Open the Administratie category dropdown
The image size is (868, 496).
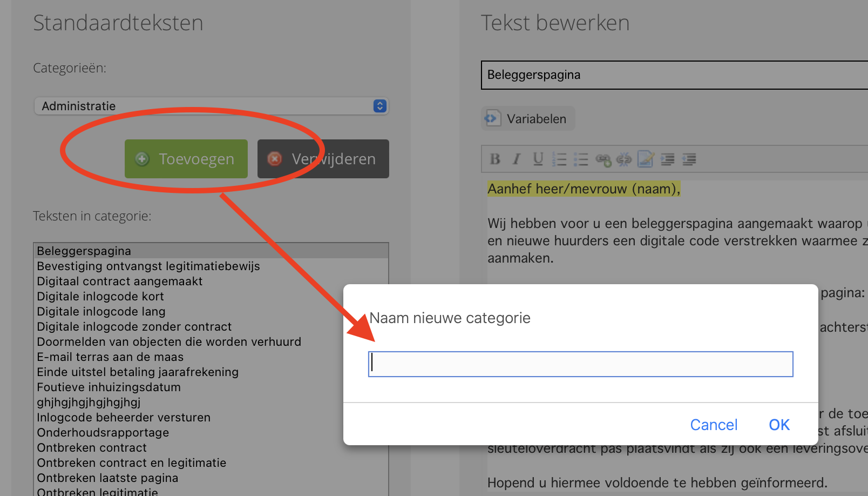[211, 106]
